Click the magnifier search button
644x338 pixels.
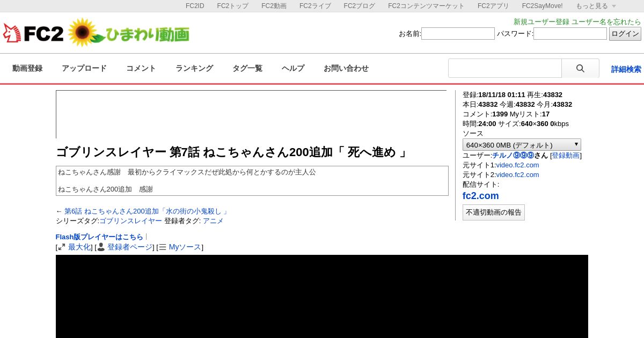(580, 69)
